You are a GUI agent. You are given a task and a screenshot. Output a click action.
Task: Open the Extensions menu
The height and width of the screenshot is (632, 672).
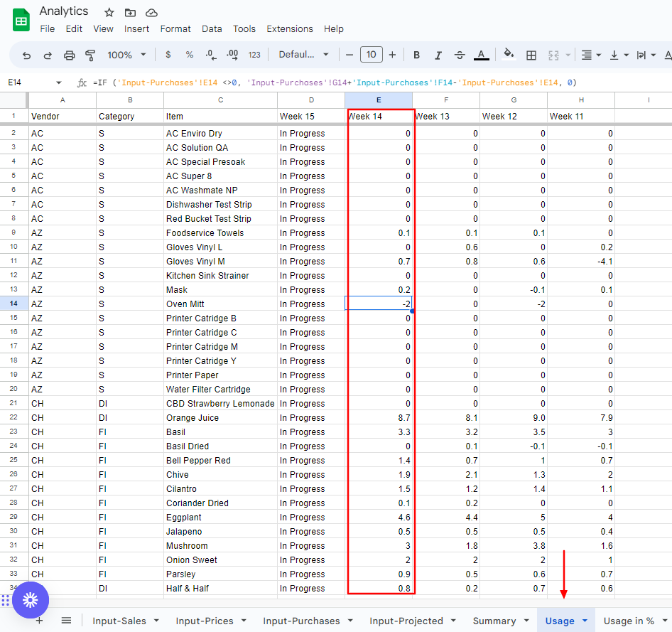[x=289, y=29]
